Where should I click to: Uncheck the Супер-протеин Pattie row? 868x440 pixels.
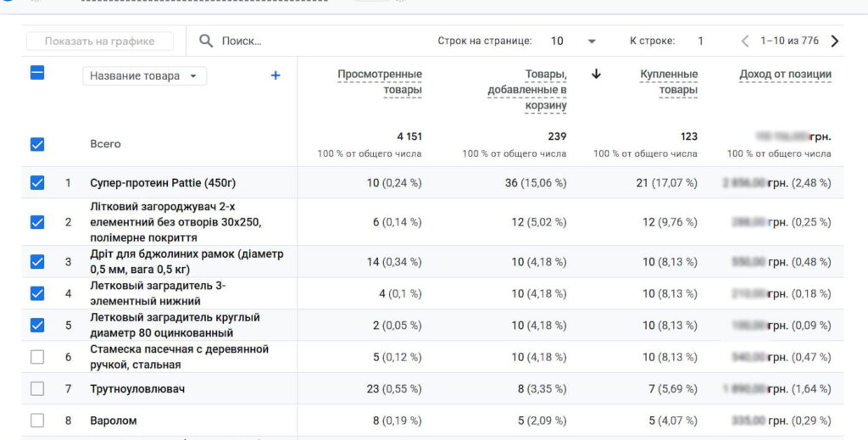point(37,182)
